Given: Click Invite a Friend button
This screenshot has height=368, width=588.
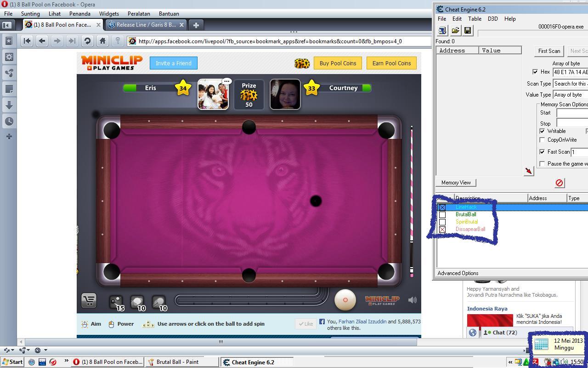Looking at the screenshot, I should click(x=174, y=63).
